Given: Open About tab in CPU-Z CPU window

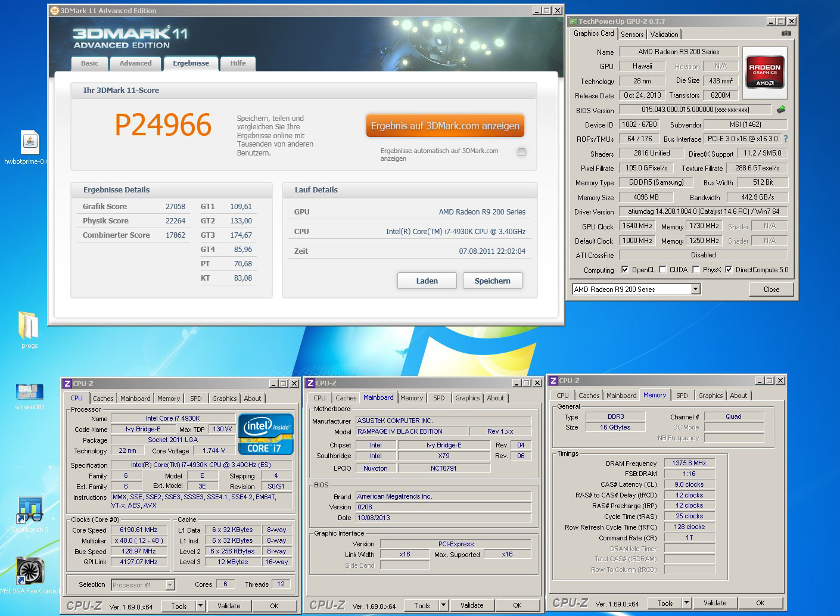Looking at the screenshot, I should click(253, 399).
